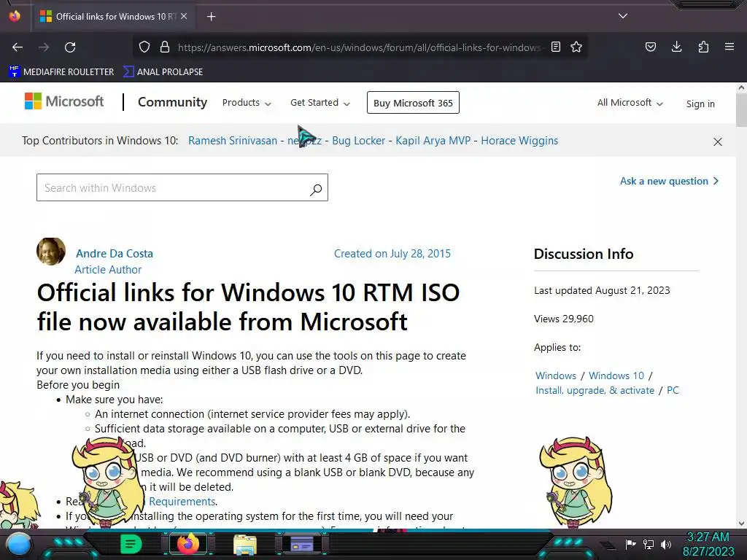Click the Created on July 28, 2015 date
Image resolution: width=747 pixels, height=560 pixels.
coord(392,253)
